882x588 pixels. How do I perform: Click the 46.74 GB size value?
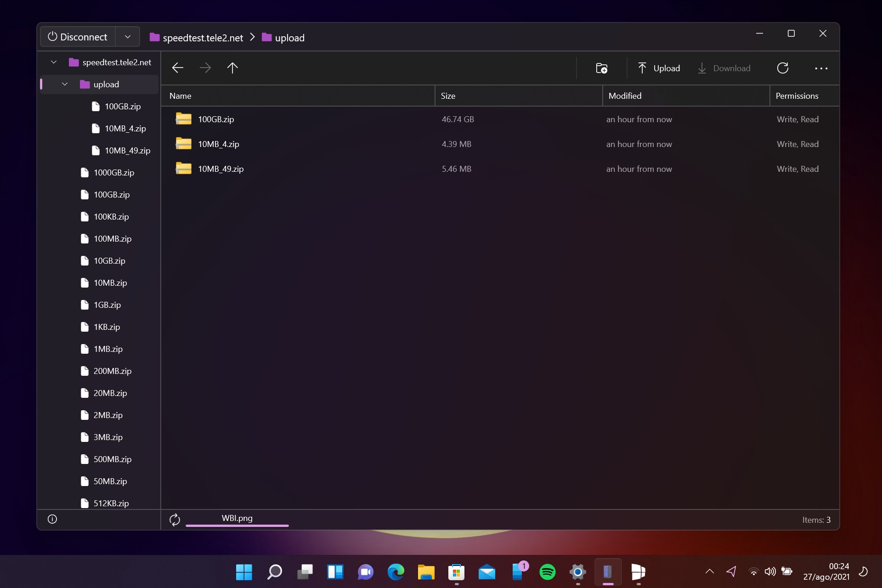458,119
